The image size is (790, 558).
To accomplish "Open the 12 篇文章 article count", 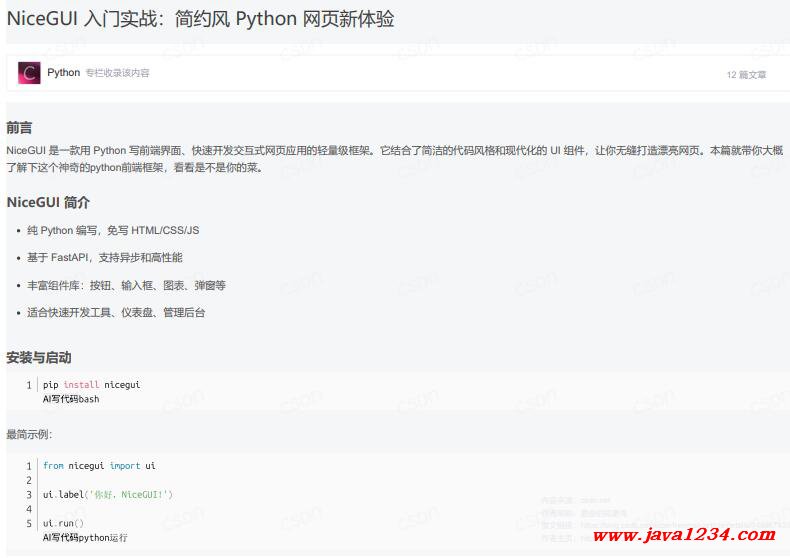I will coord(746,75).
